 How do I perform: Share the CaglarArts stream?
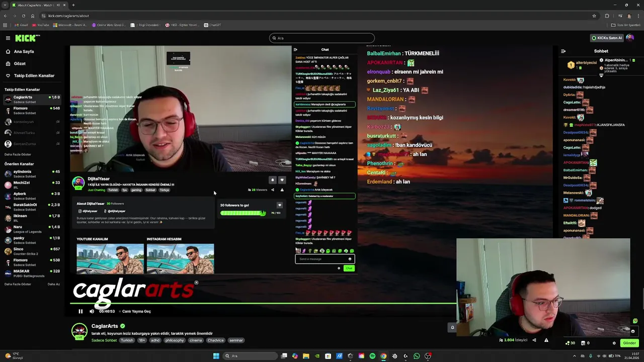[534, 340]
